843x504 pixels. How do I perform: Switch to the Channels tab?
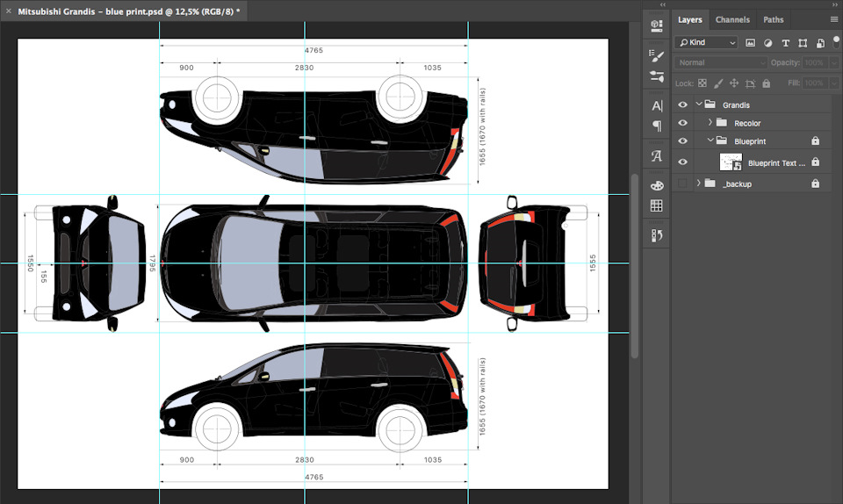pos(732,20)
